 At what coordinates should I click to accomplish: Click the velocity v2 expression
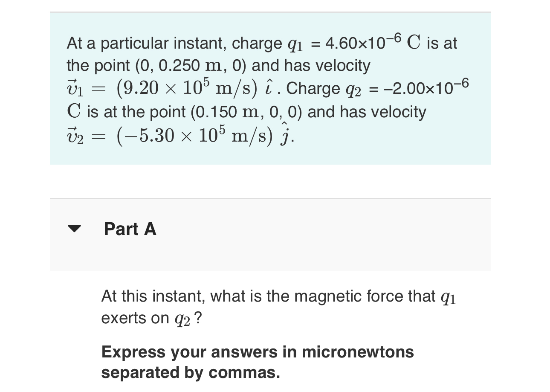point(179,134)
